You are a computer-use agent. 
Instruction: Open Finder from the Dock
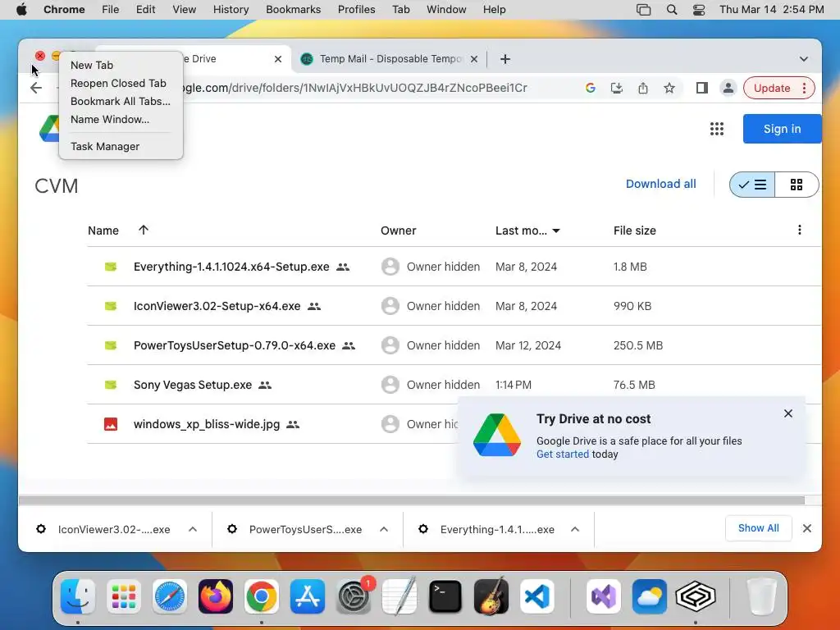(x=78, y=596)
